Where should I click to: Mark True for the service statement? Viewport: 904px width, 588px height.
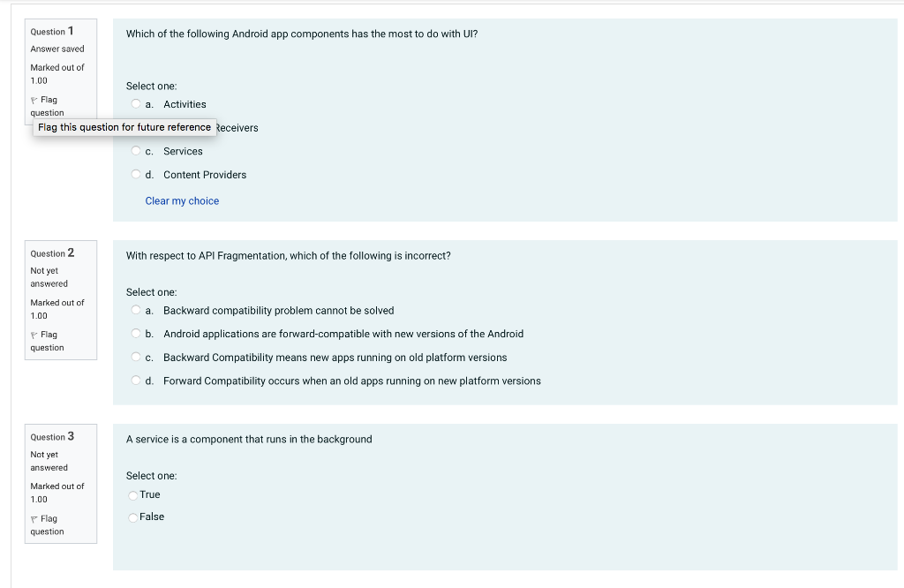click(133, 495)
